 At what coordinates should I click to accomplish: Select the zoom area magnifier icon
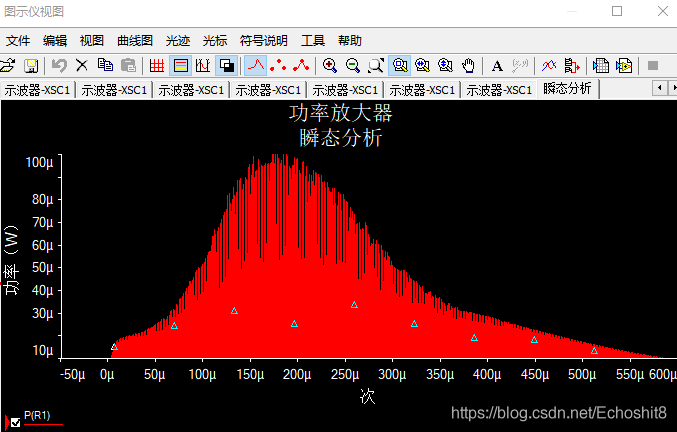400,66
